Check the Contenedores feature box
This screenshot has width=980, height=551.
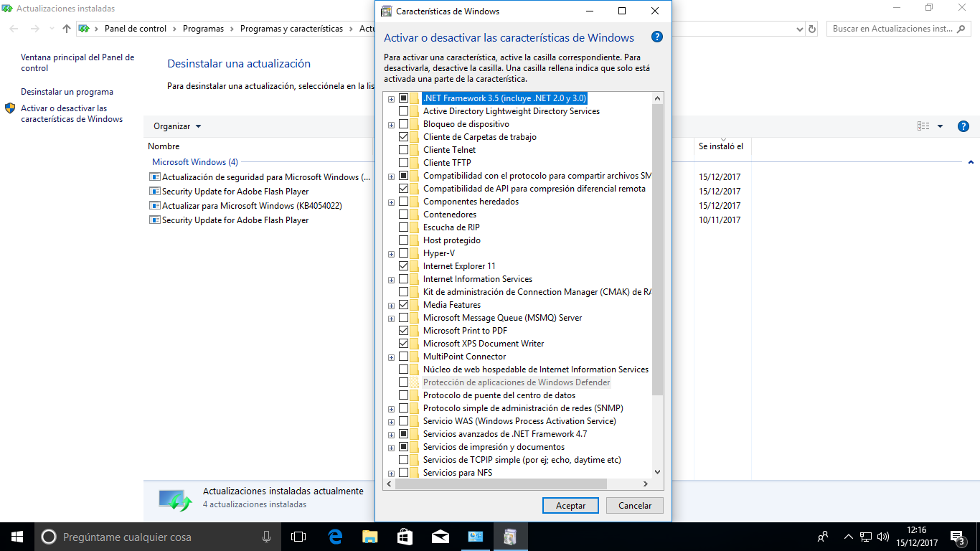coord(403,215)
